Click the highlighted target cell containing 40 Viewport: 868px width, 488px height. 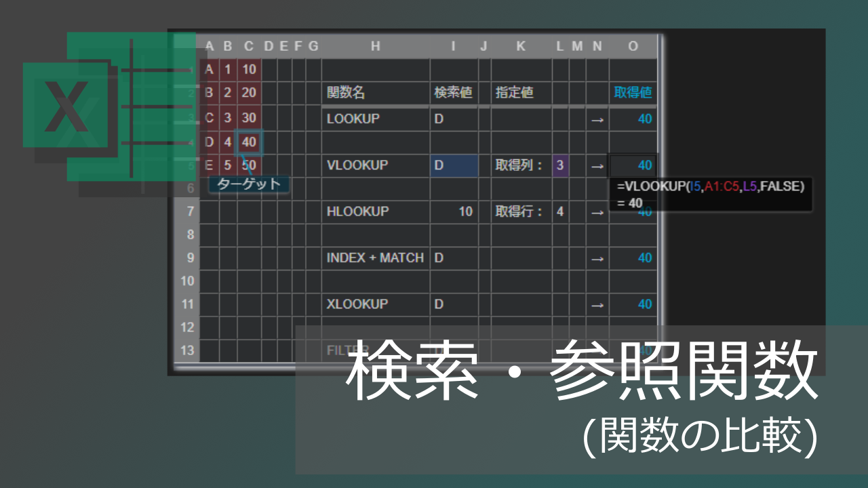click(249, 142)
